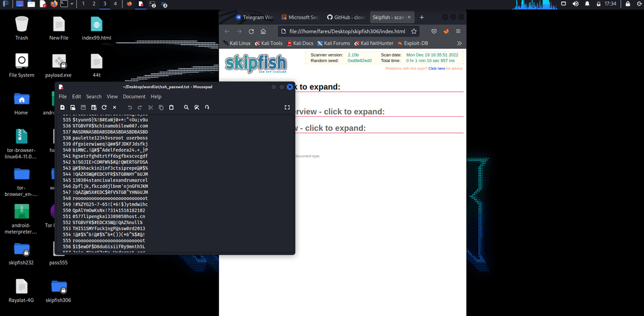Open Find via magnifier icon in Mousepad

tap(186, 107)
